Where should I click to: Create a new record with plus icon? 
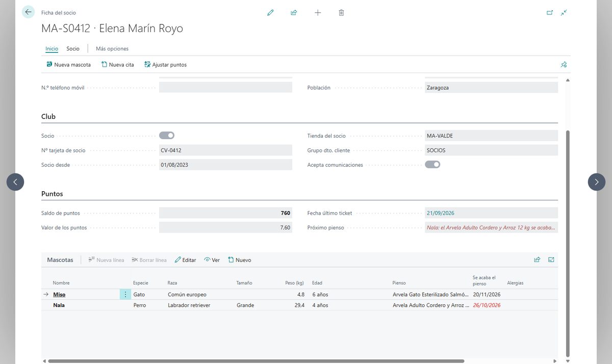318,13
